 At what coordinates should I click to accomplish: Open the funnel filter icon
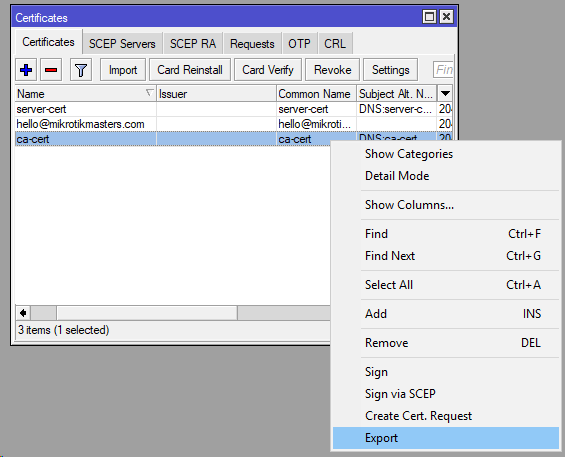(x=81, y=70)
